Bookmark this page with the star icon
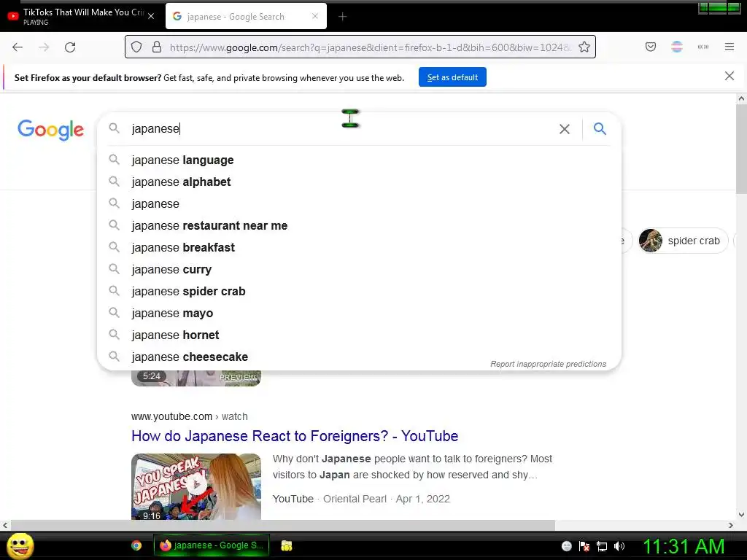747x560 pixels. pyautogui.click(x=584, y=47)
